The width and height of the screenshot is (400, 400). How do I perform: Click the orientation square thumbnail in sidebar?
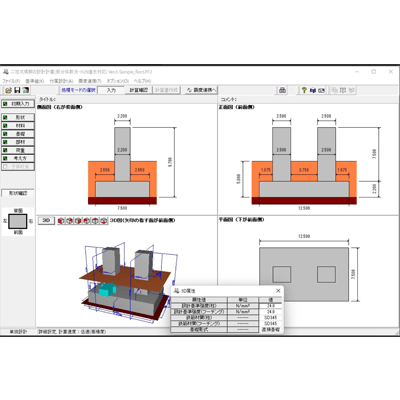[x=18, y=221]
